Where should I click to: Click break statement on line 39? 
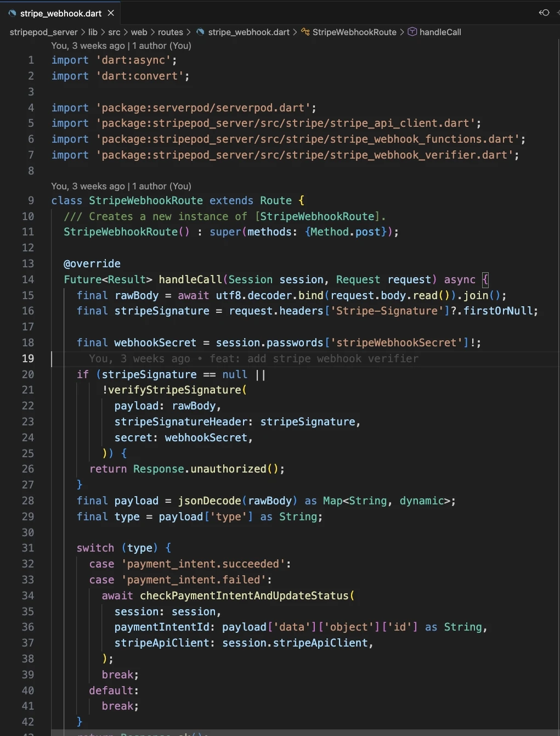coord(120,675)
